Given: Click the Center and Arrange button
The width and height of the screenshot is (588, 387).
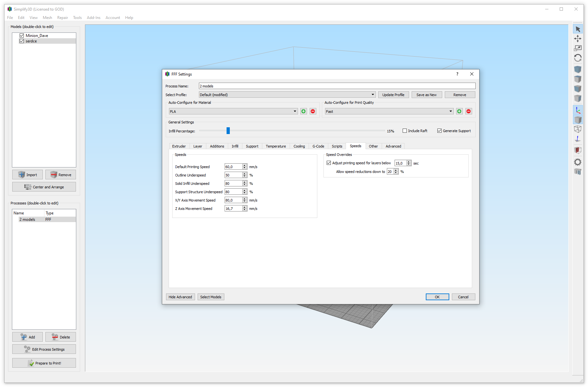Looking at the screenshot, I should 44,187.
